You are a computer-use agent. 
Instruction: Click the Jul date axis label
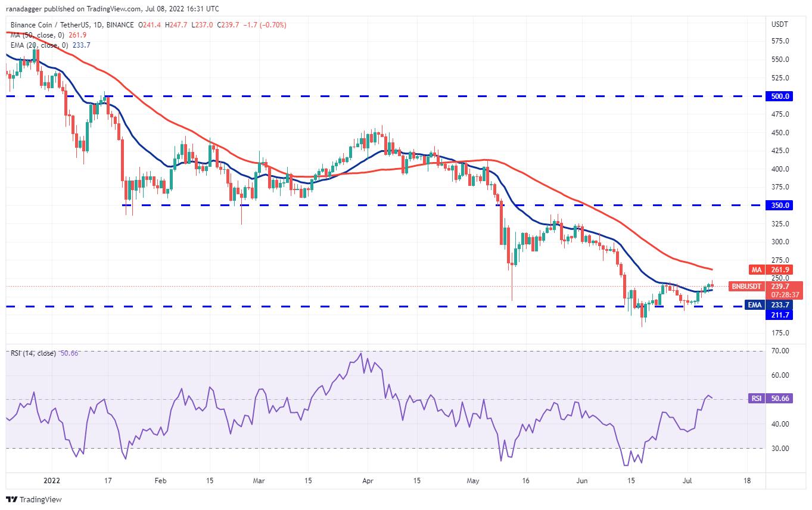[x=686, y=480]
